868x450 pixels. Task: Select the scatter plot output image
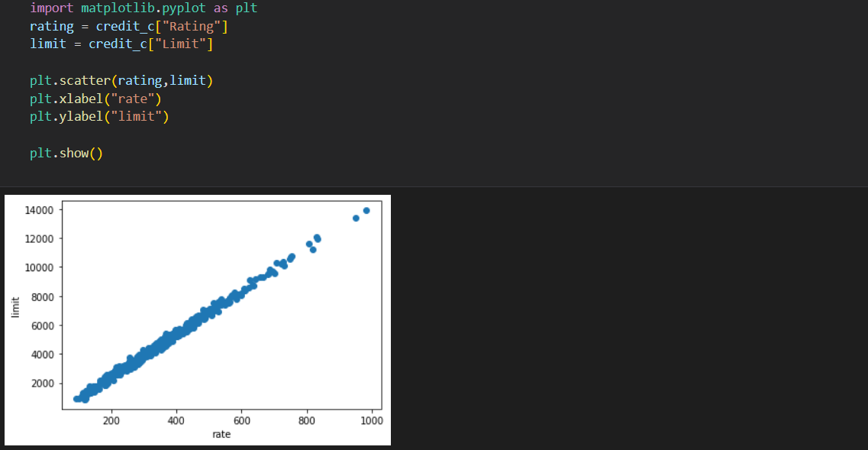coord(198,320)
